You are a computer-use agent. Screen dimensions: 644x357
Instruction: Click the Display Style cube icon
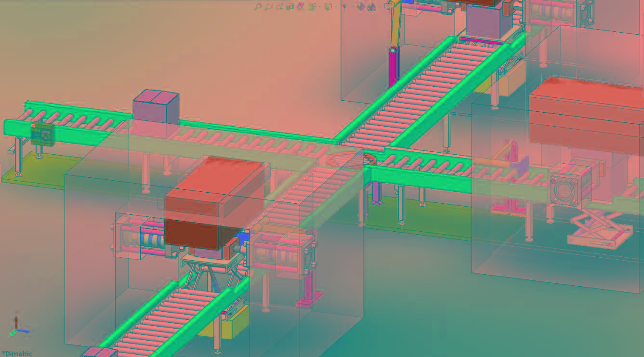pyautogui.click(x=328, y=6)
